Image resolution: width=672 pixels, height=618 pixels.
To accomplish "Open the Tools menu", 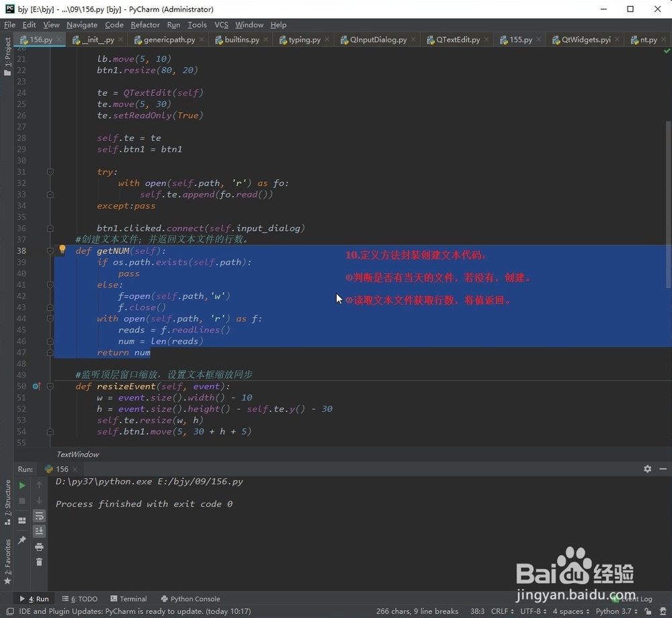I will [197, 25].
